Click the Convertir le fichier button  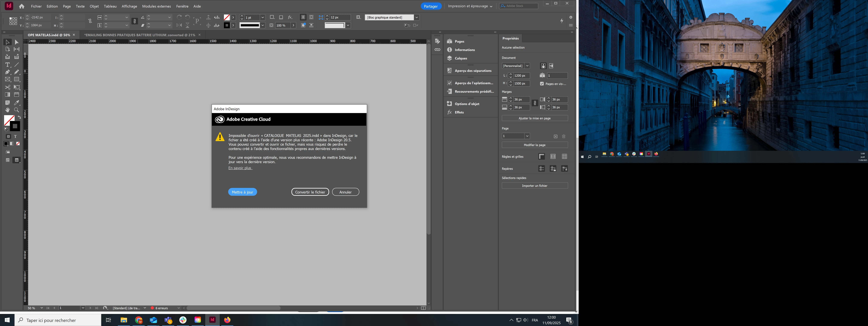pyautogui.click(x=310, y=192)
